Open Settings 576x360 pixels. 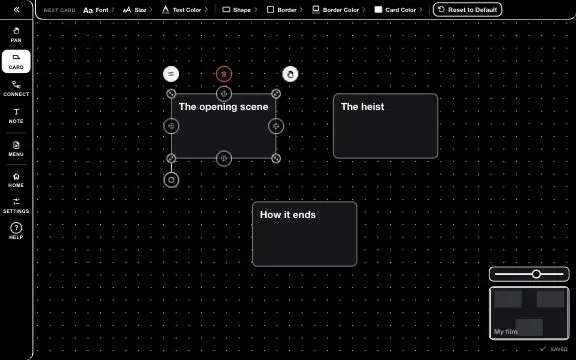[16, 206]
